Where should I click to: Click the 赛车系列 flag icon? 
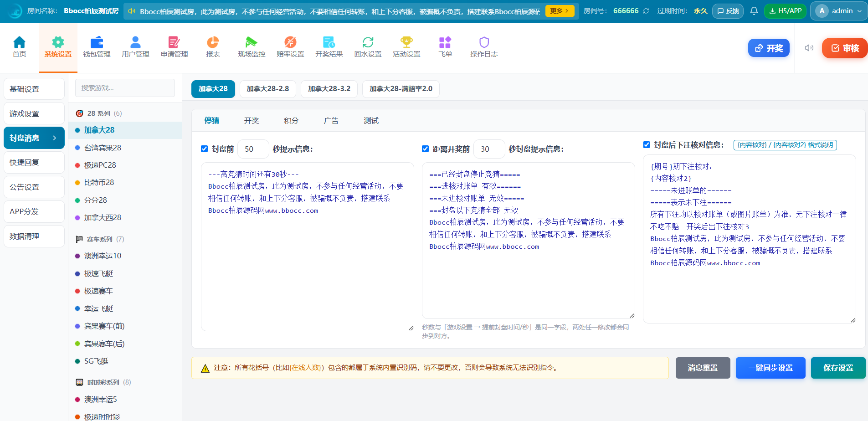(79, 239)
